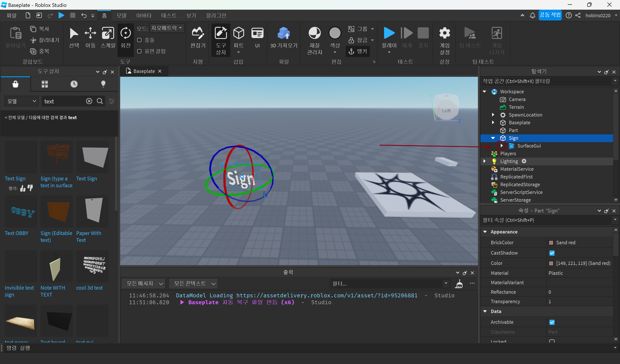Click 중복 (Duplicate) in clipboard group
This screenshot has width=620, height=364.
click(39, 51)
